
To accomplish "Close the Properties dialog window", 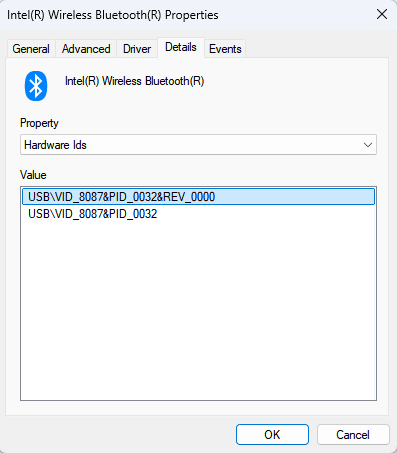I will tap(382, 14).
